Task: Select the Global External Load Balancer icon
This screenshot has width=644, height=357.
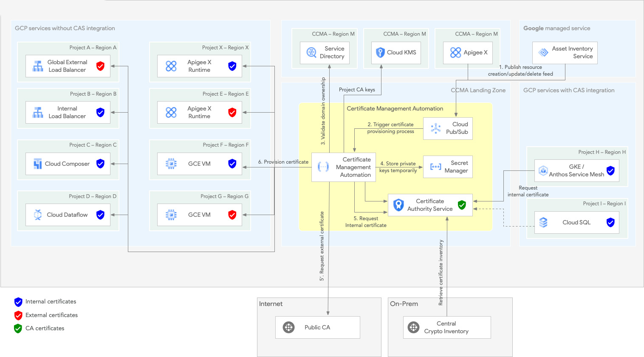Action: (37, 66)
